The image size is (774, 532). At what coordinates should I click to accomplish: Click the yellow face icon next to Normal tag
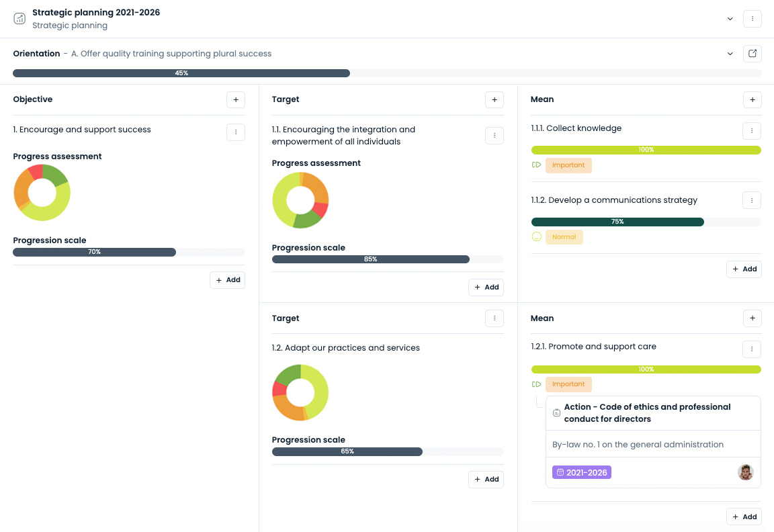click(537, 236)
